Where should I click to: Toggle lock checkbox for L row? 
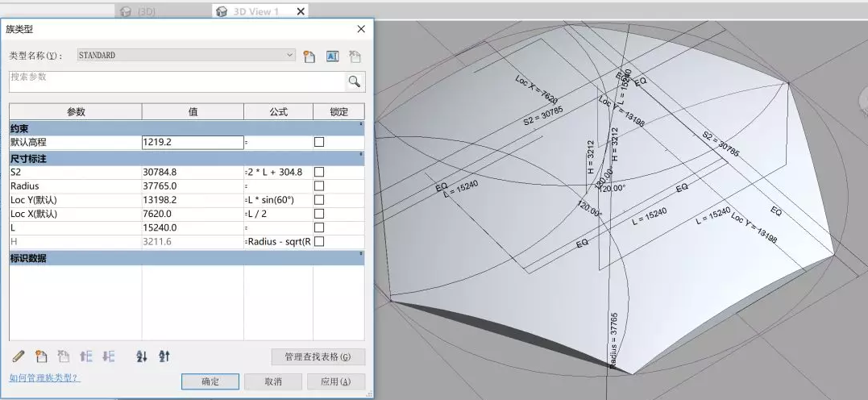pos(319,227)
